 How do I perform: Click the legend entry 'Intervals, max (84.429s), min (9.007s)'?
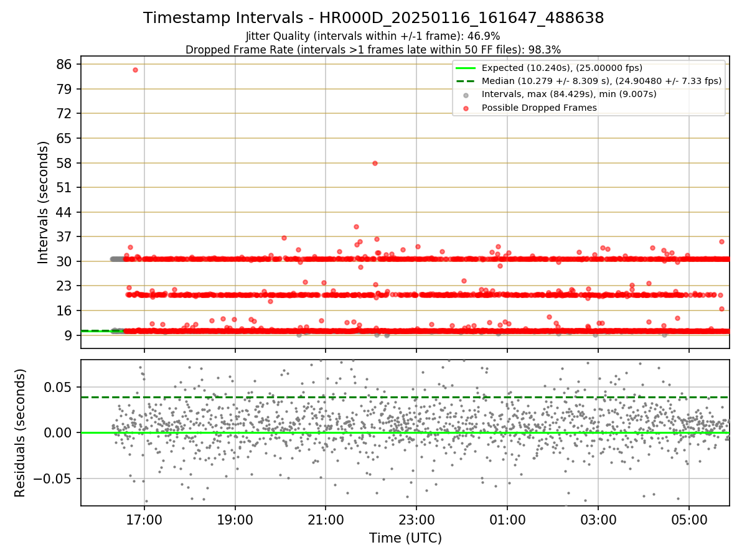click(x=569, y=94)
